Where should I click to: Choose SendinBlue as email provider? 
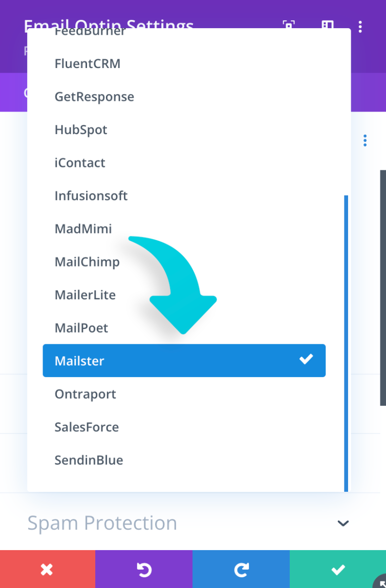click(x=89, y=460)
